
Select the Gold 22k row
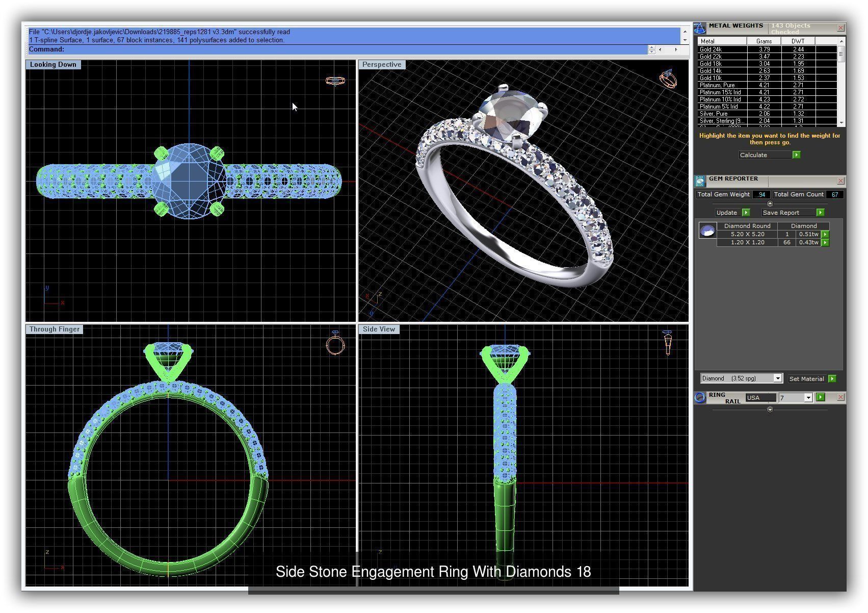(767, 57)
